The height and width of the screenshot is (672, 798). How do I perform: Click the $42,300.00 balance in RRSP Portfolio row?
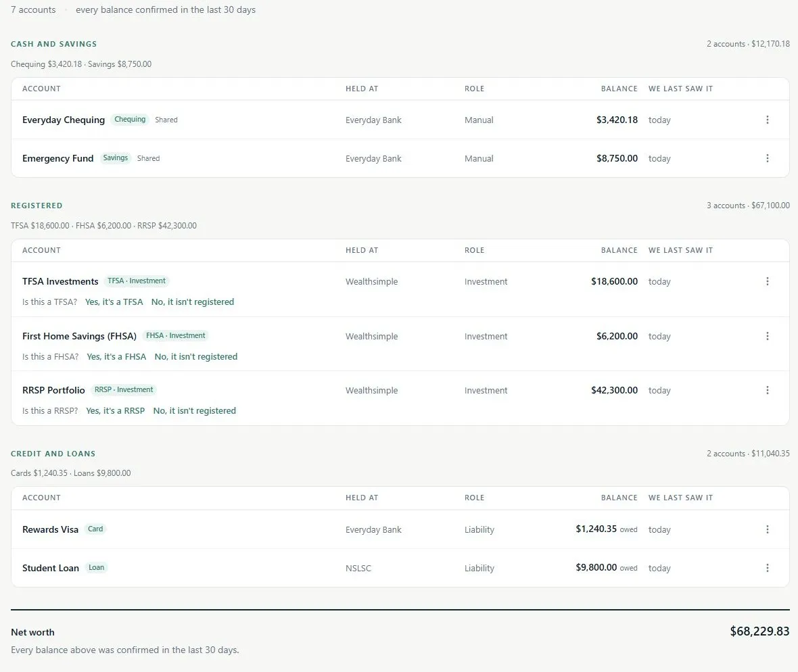coord(614,390)
